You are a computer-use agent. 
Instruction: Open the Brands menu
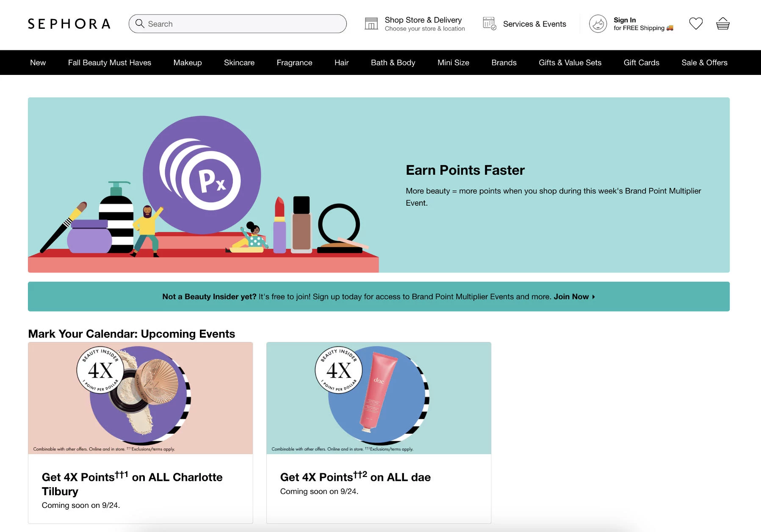pos(504,63)
